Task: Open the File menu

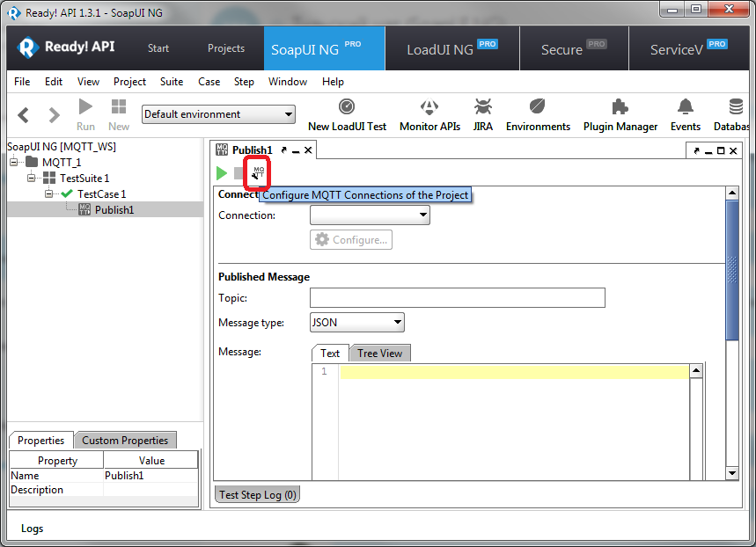Action: click(22, 82)
